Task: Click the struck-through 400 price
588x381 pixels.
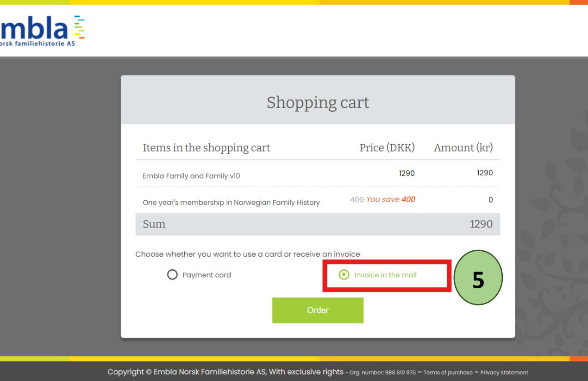Action: point(357,200)
